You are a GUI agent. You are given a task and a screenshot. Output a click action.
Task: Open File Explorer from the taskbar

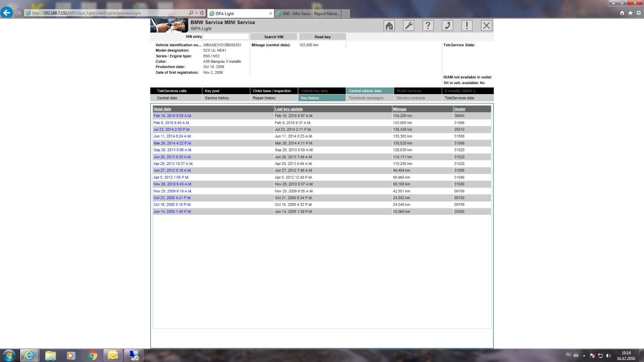(x=50, y=356)
